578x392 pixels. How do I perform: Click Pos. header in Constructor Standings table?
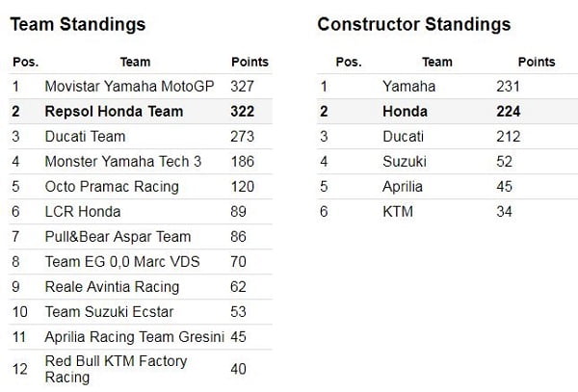coord(348,62)
